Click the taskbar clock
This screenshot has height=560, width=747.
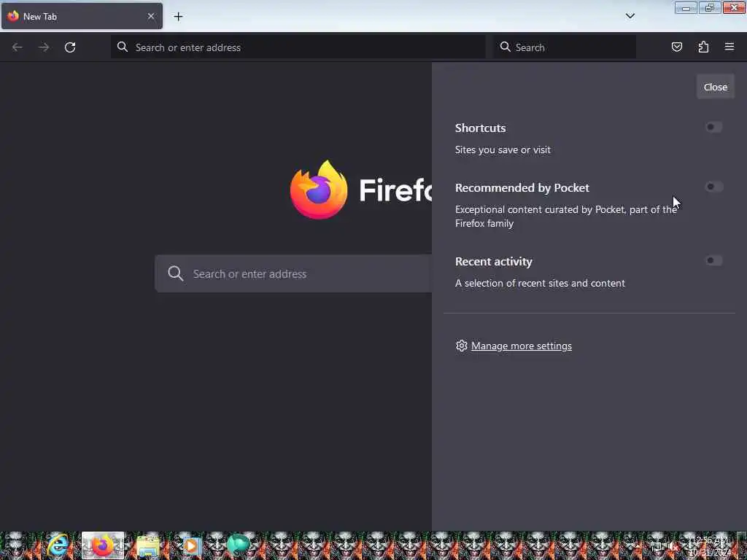tap(709, 546)
